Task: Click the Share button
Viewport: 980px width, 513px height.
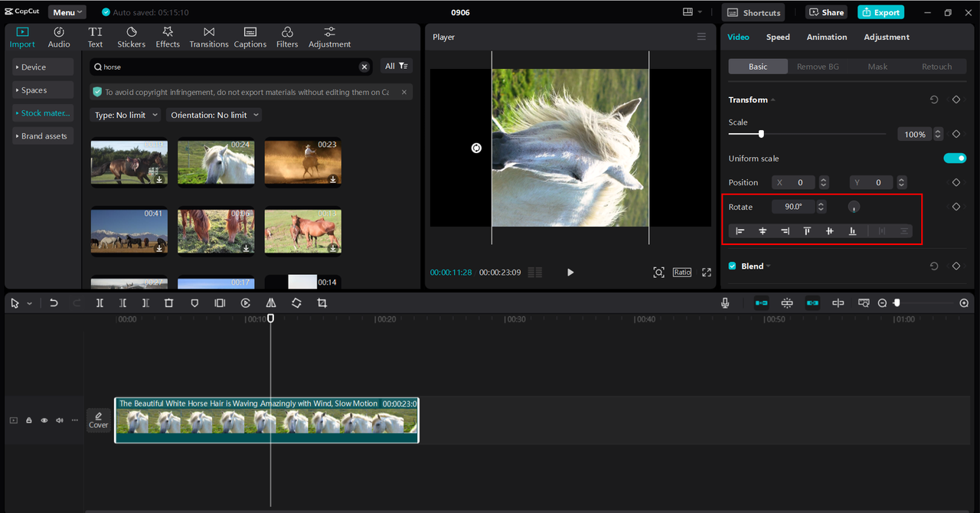Action: tap(825, 12)
